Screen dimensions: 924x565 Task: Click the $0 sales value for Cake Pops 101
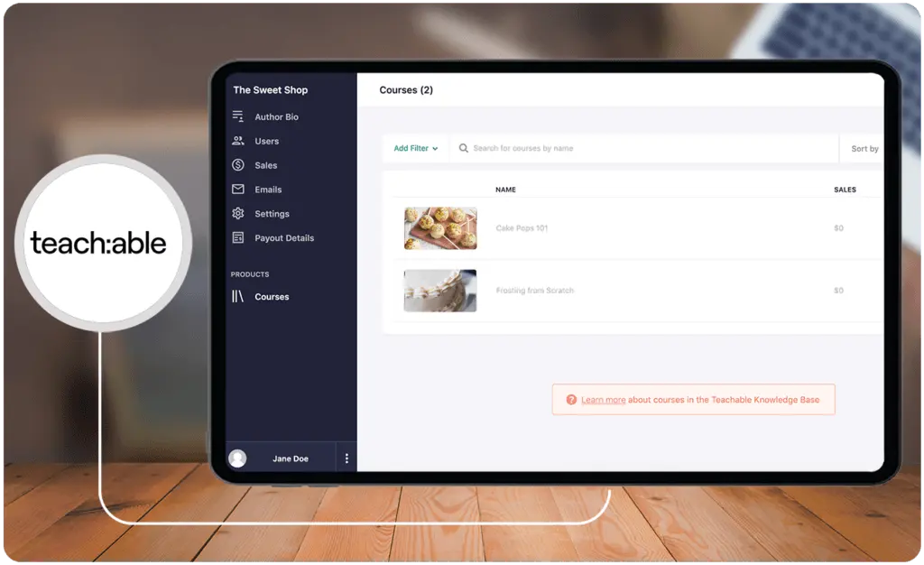tap(838, 228)
